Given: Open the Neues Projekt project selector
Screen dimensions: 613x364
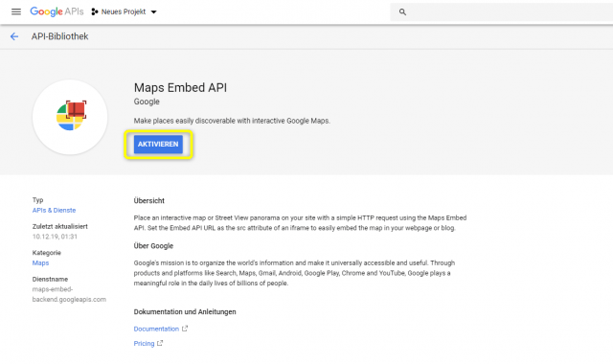Looking at the screenshot, I should (124, 11).
